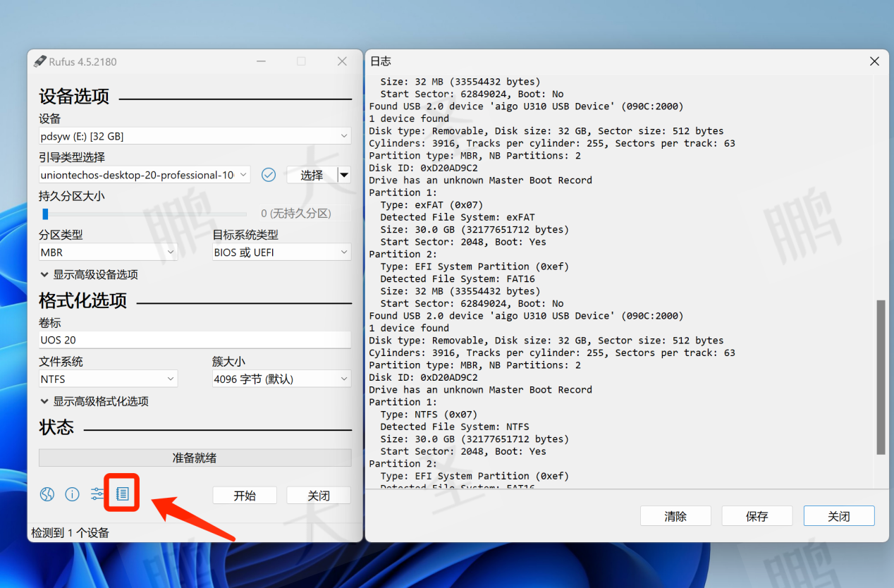Viewport: 894px width, 588px height.
Task: Click the 准备就绪 progress bar
Action: (x=195, y=458)
